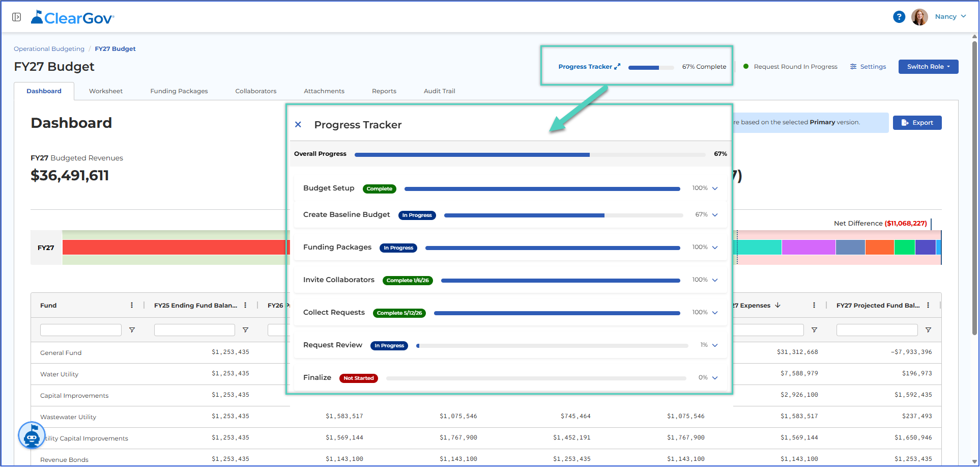This screenshot has height=467, width=980.
Task: Click the purple segment in FY27 bar
Action: click(809, 248)
